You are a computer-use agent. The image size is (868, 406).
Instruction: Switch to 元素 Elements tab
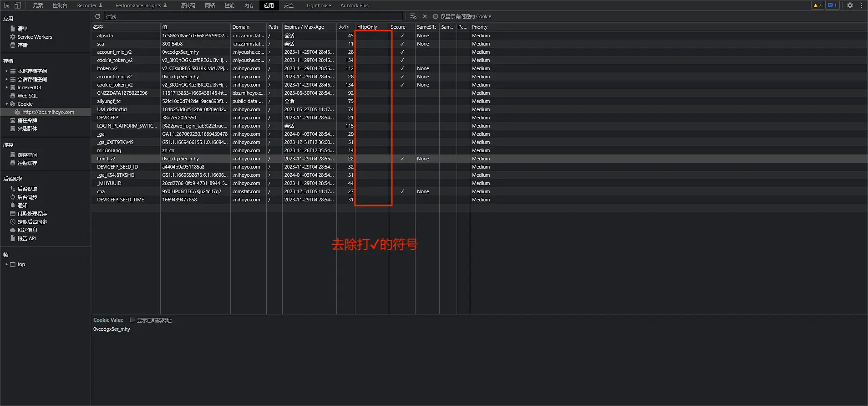(x=38, y=5)
